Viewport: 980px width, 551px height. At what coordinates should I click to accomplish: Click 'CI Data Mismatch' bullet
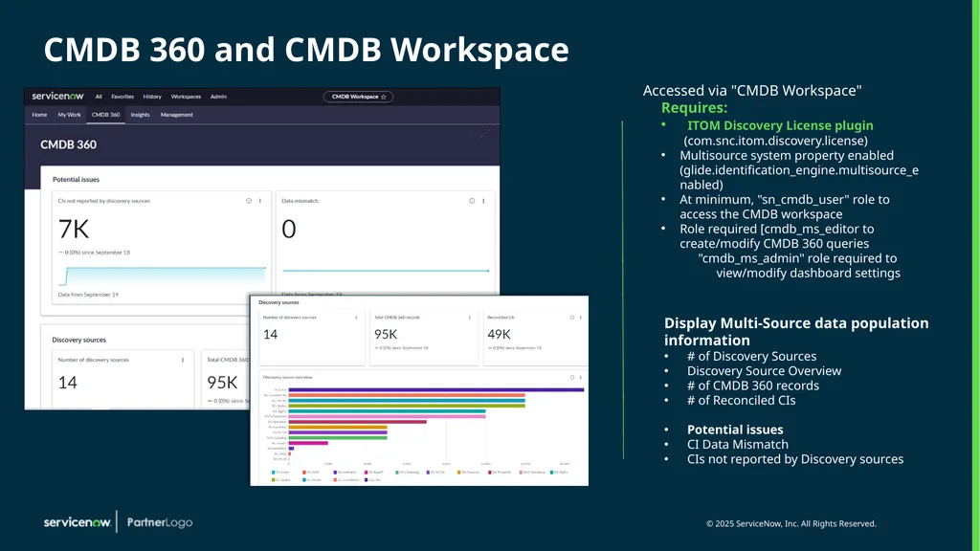(738, 445)
